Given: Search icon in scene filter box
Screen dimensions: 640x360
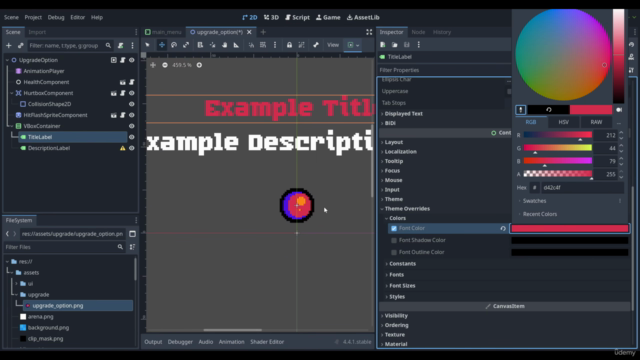Looking at the screenshot, I should coord(108,46).
